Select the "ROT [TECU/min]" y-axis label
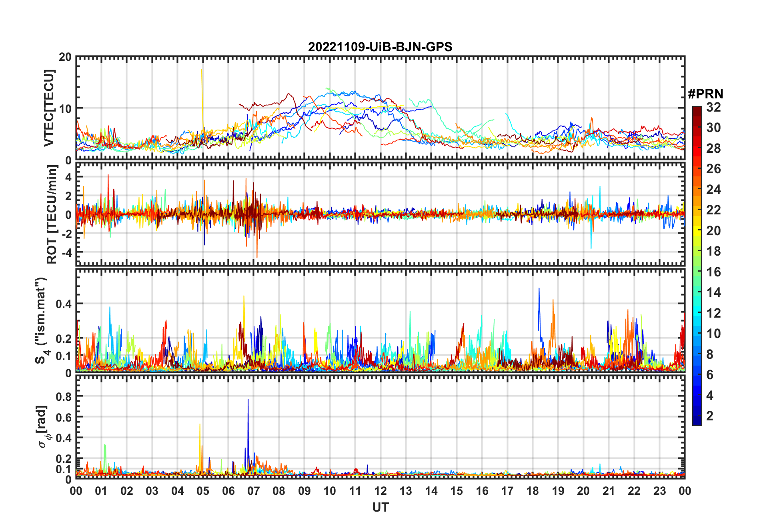This screenshot has width=761, height=532. pyautogui.click(x=52, y=214)
